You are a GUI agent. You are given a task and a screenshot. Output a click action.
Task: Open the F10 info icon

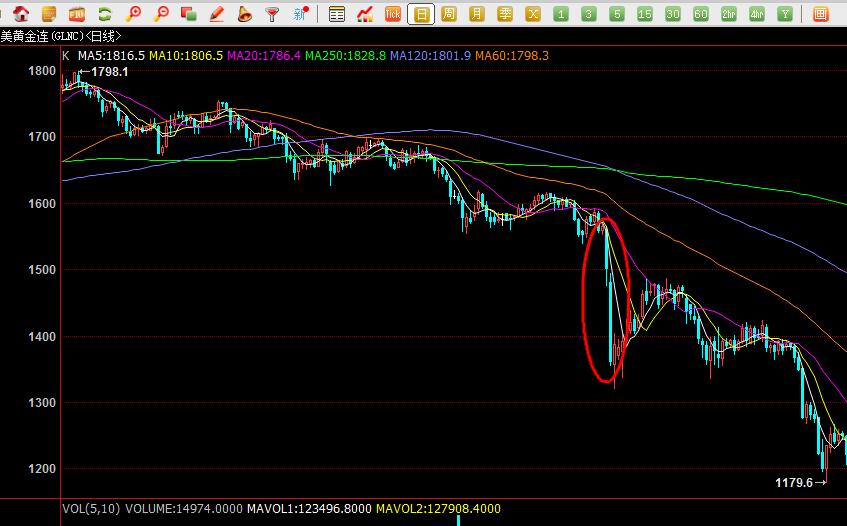coord(77,14)
